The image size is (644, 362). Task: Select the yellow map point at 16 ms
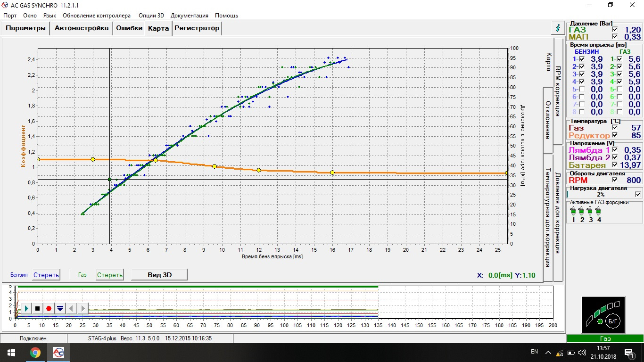pyautogui.click(x=332, y=173)
